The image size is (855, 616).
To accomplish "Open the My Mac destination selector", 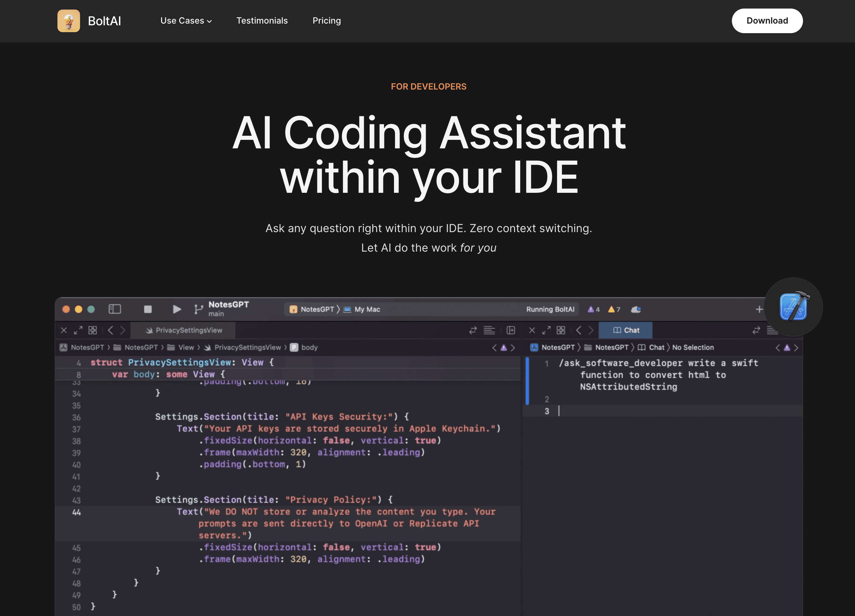I will click(x=362, y=309).
